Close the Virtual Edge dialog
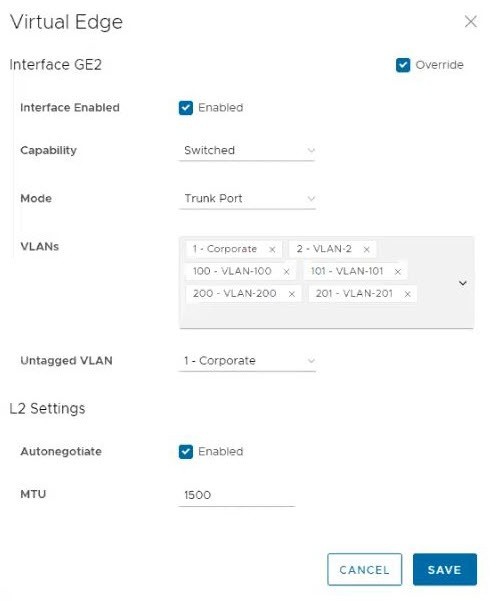490x601 pixels. click(470, 21)
